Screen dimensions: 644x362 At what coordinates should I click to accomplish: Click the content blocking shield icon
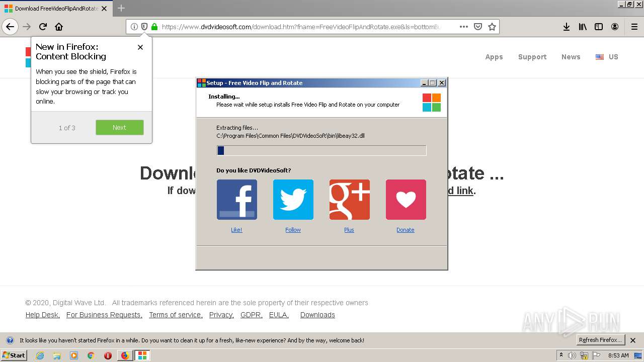144,27
